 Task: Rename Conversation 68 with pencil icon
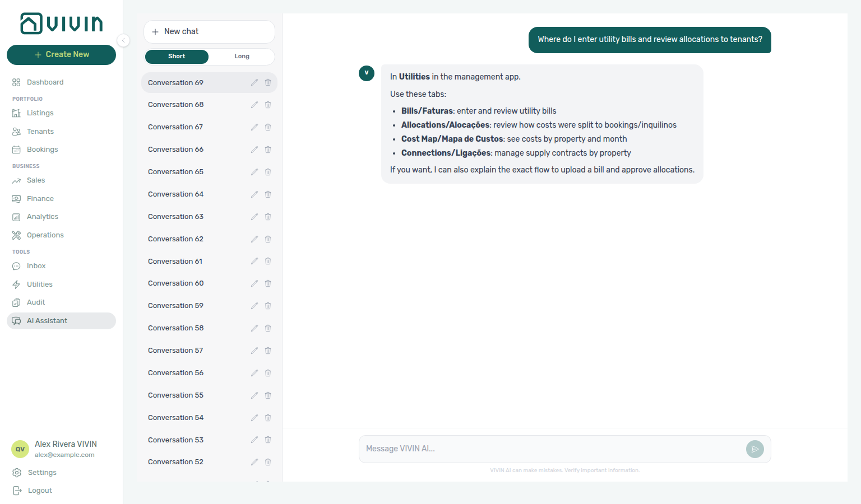(x=254, y=105)
